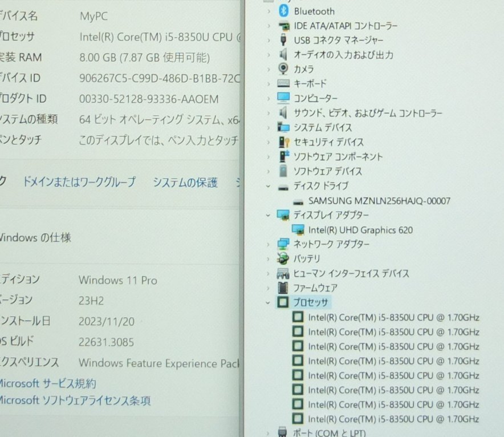This screenshot has height=437, width=504.
Task: Click the ソフトウェア コンポーネント icon
Action: point(284,156)
